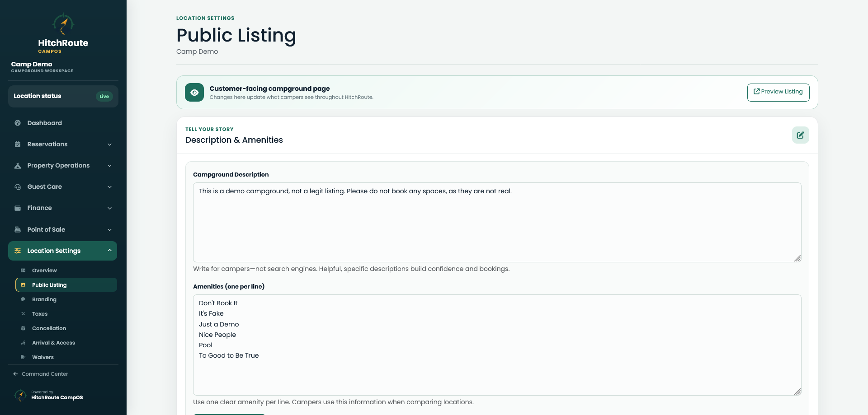Screen dimensions: 868x415
Task: Click the Command Center back arrow icon
Action: click(x=15, y=374)
